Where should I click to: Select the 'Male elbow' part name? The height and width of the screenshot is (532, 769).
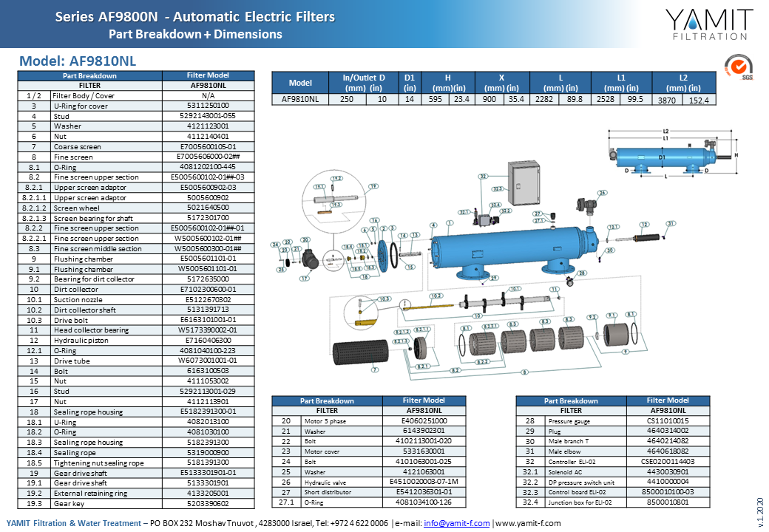[x=564, y=451]
